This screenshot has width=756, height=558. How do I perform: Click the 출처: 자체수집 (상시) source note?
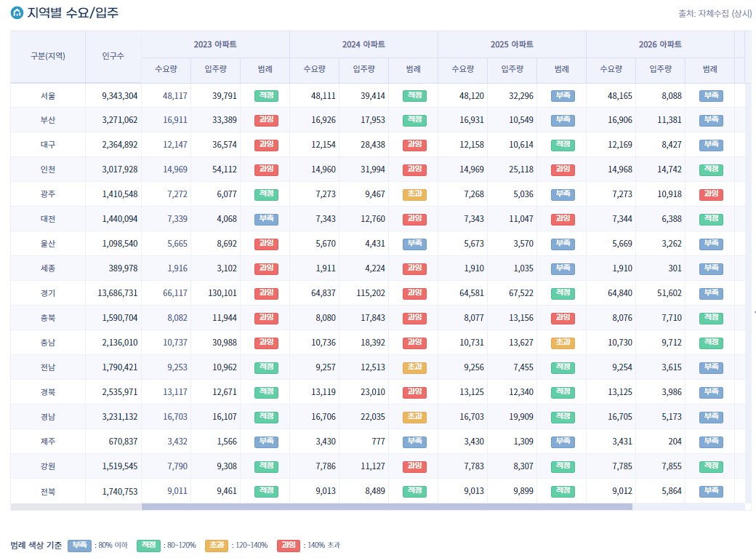(715, 14)
